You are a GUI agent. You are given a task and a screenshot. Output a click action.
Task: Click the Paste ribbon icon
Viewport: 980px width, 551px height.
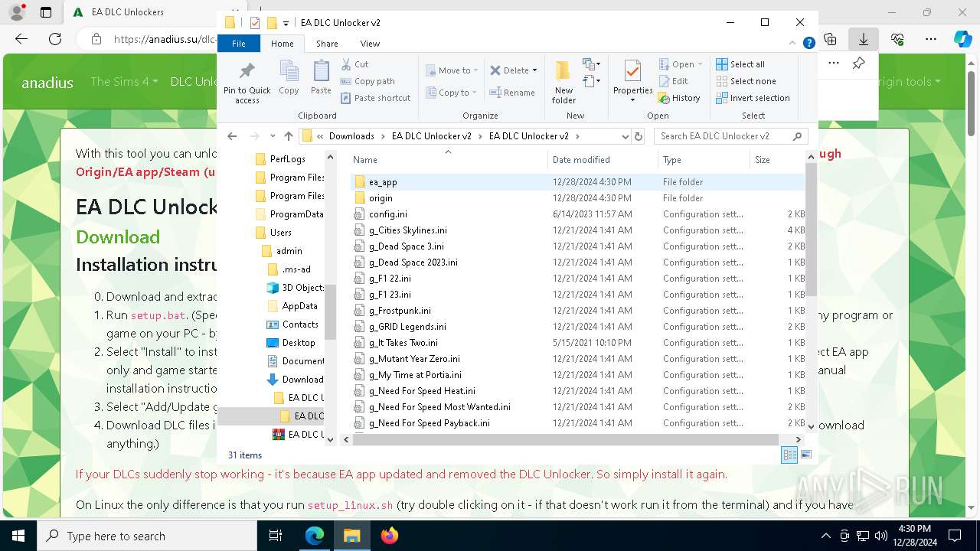click(321, 73)
